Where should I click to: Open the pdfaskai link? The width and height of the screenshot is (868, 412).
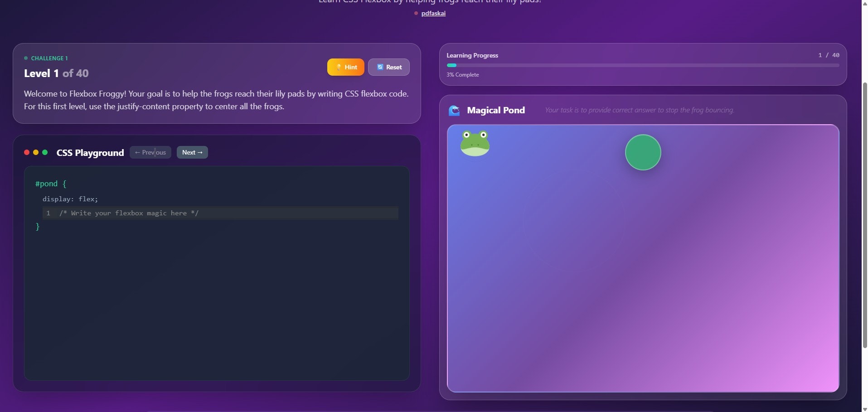(x=433, y=13)
